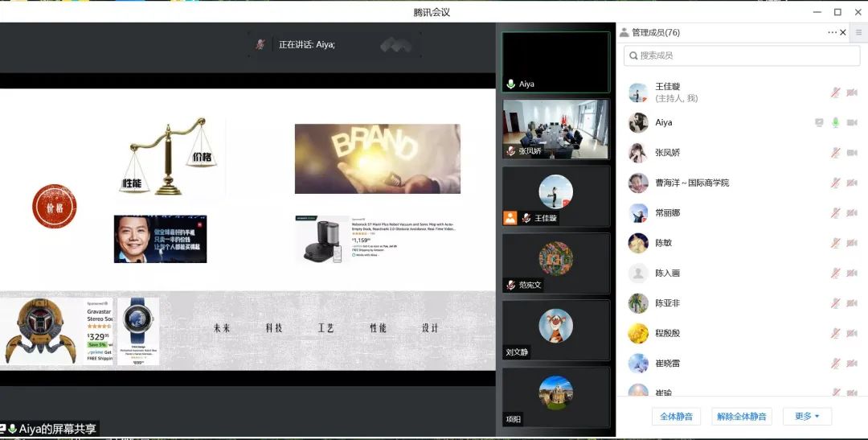Click the 正在讲话: Aiya; label

[307, 44]
